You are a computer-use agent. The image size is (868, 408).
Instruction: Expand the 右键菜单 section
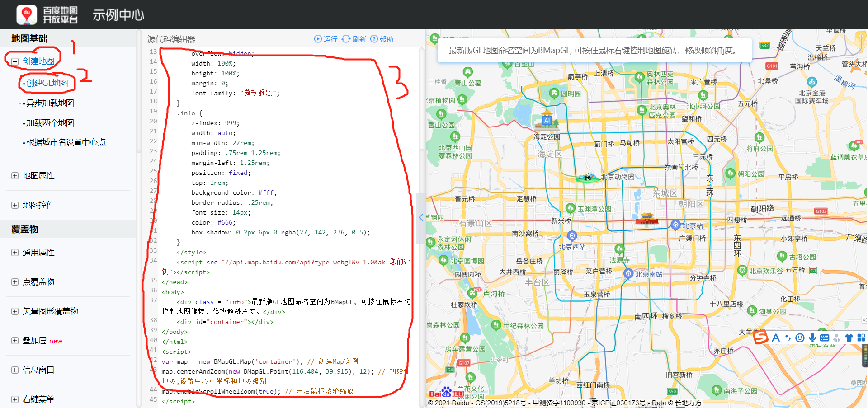(x=15, y=399)
